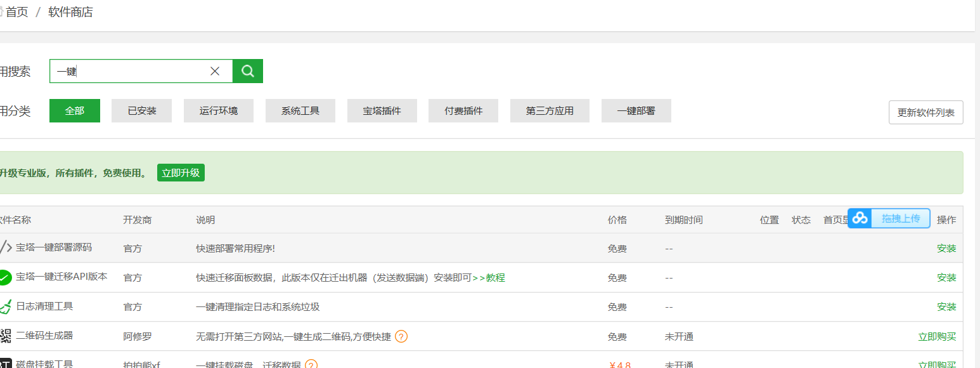Click the 说明 column header

(x=205, y=220)
